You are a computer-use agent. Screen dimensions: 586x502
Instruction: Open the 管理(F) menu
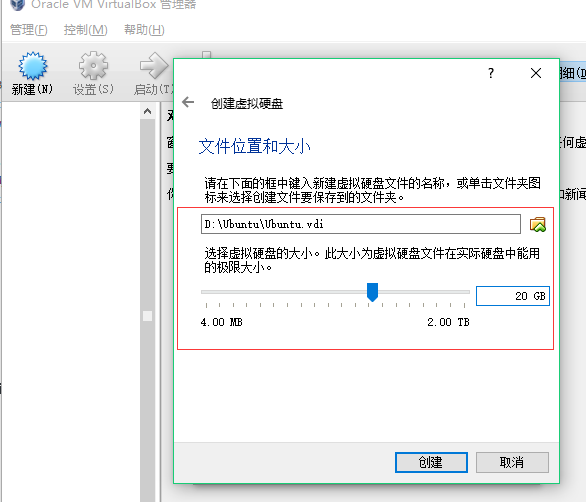tap(28, 30)
